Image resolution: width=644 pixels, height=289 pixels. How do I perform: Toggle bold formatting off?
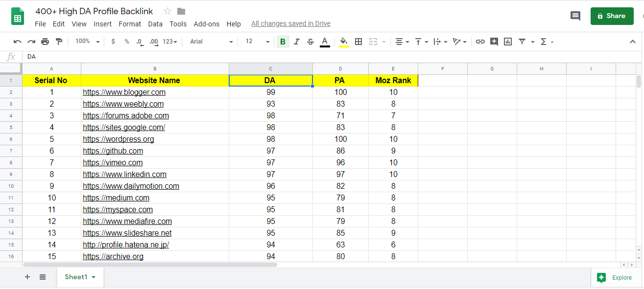point(283,41)
